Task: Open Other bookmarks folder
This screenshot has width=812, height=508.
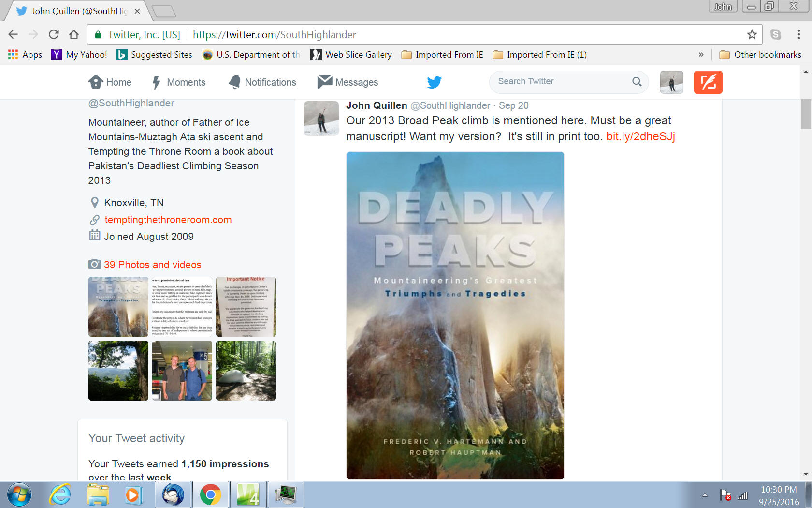Action: [760, 55]
